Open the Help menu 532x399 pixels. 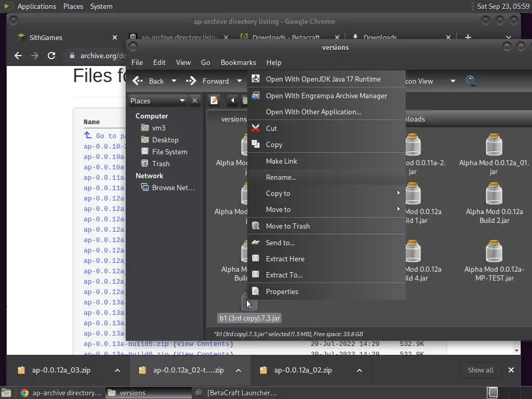click(x=274, y=62)
